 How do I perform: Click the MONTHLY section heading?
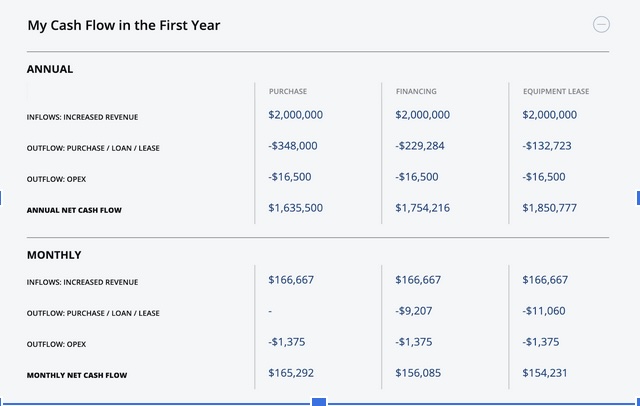click(x=54, y=256)
